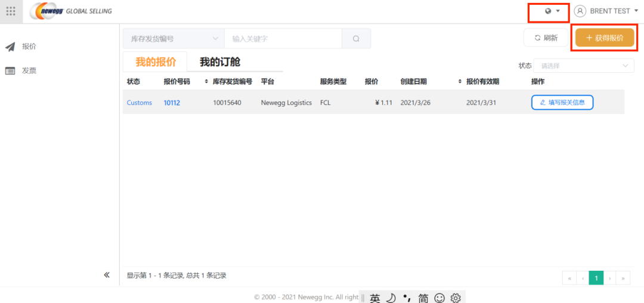
Task: Click the punctuation icon in IME bar
Action: (407, 297)
